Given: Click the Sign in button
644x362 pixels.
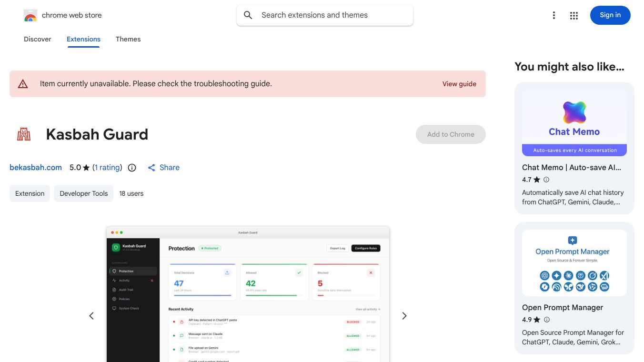Looking at the screenshot, I should click(610, 15).
